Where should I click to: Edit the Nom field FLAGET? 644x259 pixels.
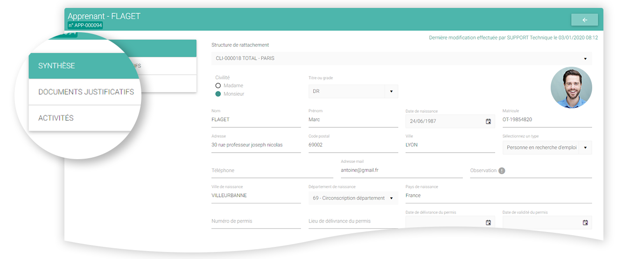click(256, 120)
